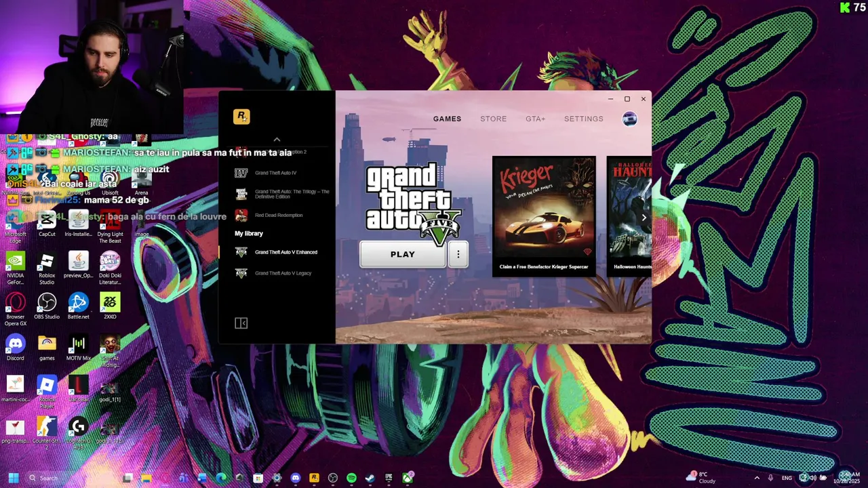Open the Roblox Studio desktop shortcut
Screen dimensions: 868x488
[47, 268]
